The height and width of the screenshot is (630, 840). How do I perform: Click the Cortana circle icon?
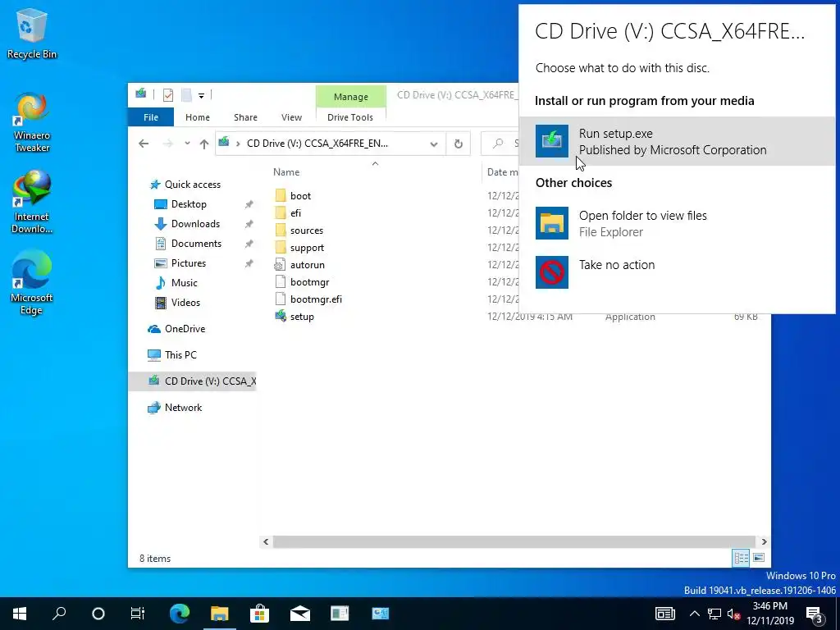coord(98,614)
